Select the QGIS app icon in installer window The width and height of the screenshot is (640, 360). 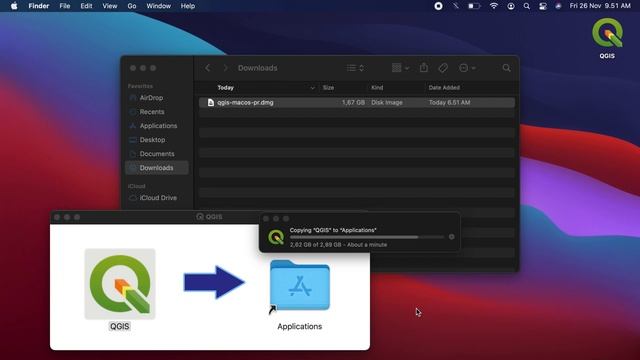pyautogui.click(x=120, y=284)
